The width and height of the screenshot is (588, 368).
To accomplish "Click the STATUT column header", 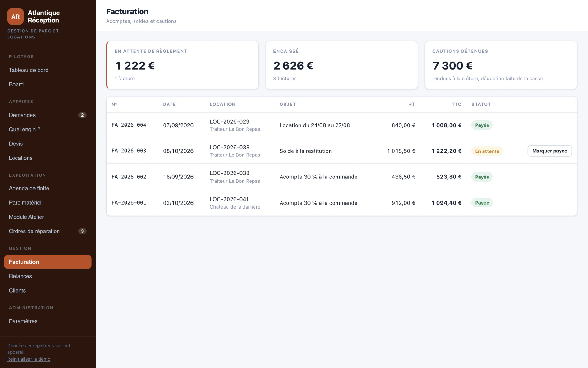I will [x=481, y=105].
